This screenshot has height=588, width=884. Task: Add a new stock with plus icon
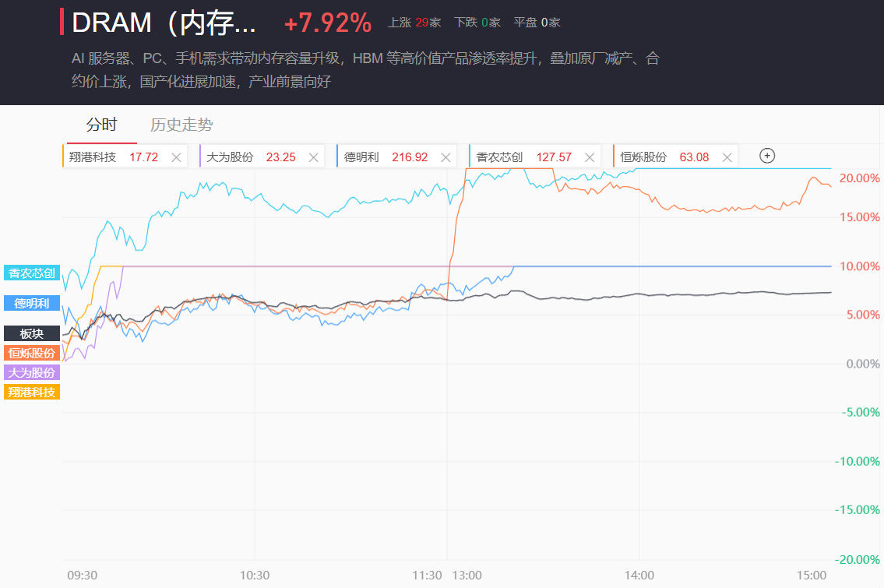(x=767, y=156)
